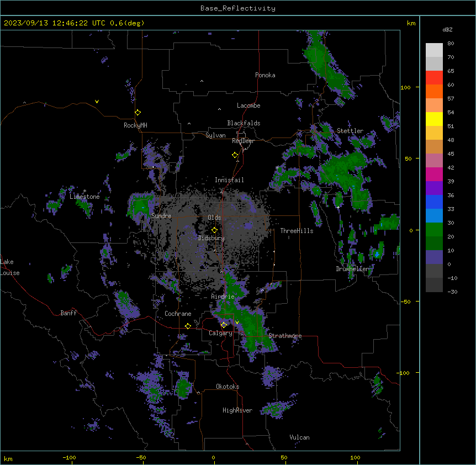The height and width of the screenshot is (465, 476).
Task: Click the -100 tick on bottom axis
Action: [x=69, y=457]
